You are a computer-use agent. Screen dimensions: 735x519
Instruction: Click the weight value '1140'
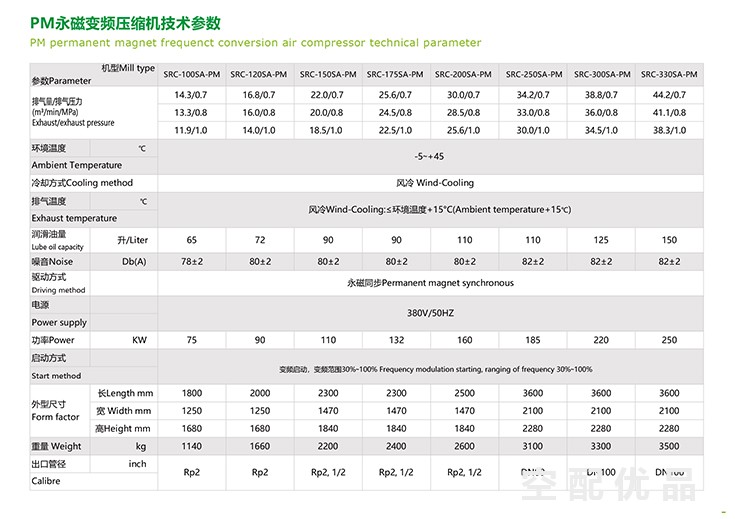tap(192, 446)
